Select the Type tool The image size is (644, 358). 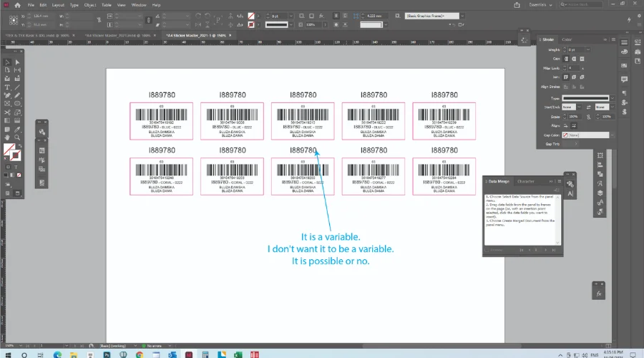tap(7, 87)
